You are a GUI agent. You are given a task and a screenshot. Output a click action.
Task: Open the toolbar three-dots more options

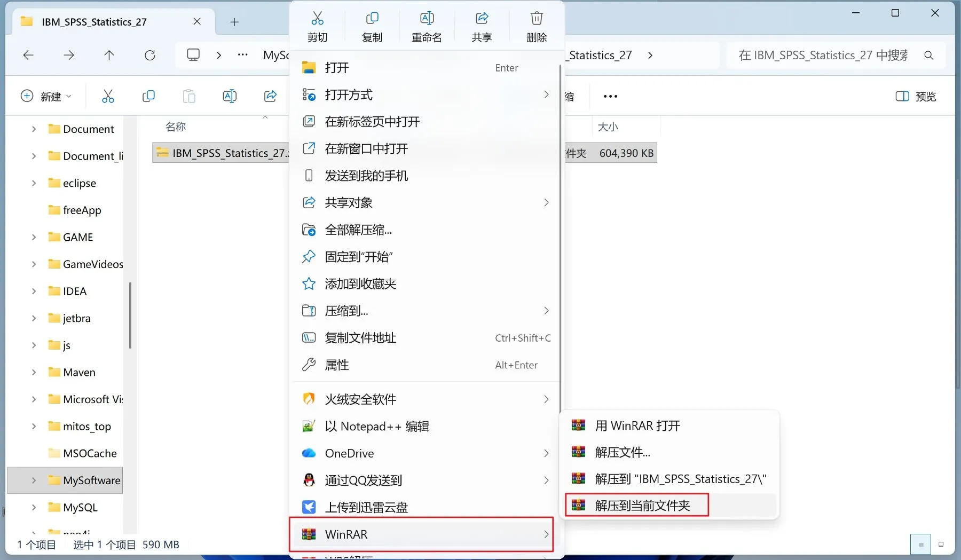click(x=610, y=97)
